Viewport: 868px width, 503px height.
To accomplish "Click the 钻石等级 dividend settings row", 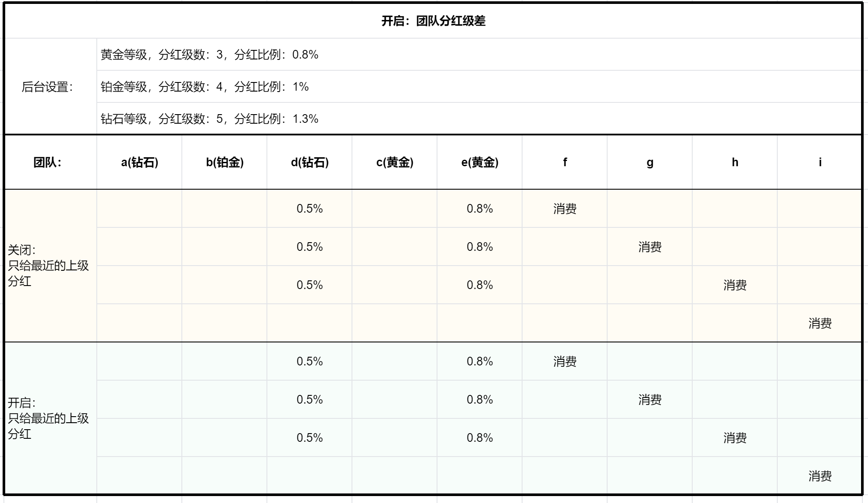I will coord(210,119).
